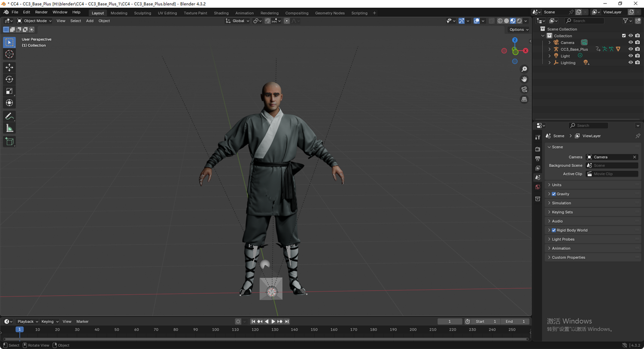Open the viewport Options dropdown
644x349 pixels.
(x=519, y=30)
